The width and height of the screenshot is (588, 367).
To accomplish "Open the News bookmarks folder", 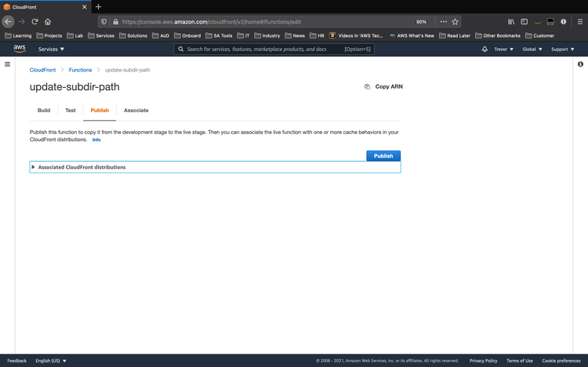I will pyautogui.click(x=295, y=35).
